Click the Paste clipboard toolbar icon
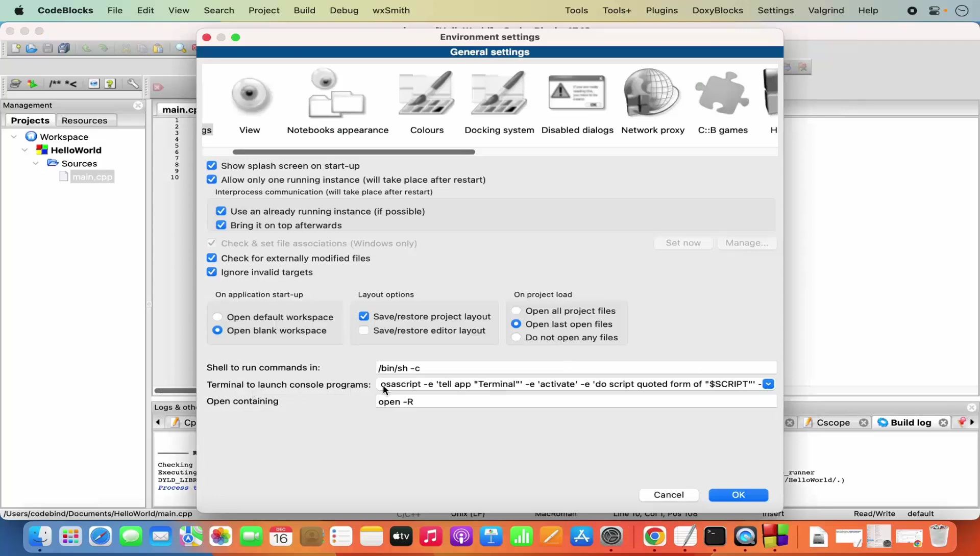This screenshot has width=980, height=556. [158, 48]
